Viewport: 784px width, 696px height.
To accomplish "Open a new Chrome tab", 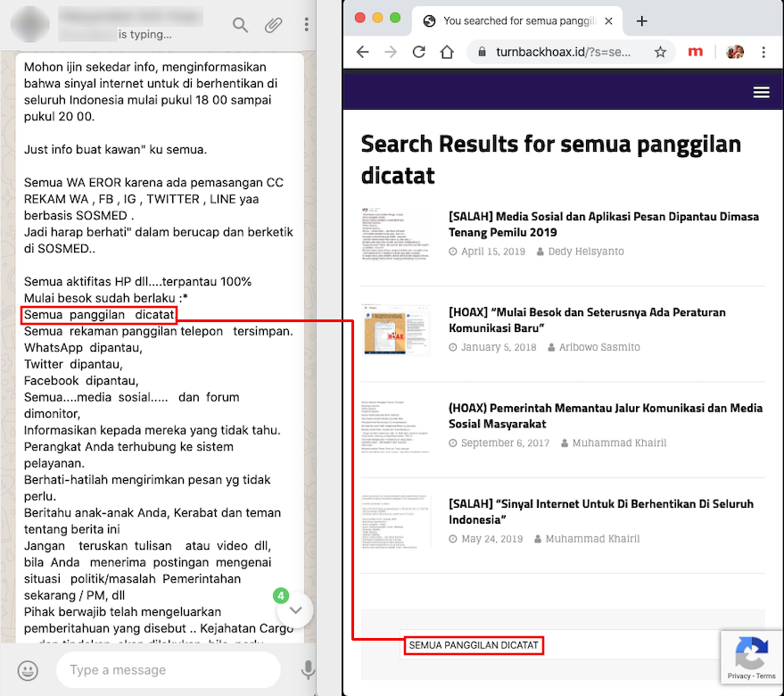I will pyautogui.click(x=641, y=21).
